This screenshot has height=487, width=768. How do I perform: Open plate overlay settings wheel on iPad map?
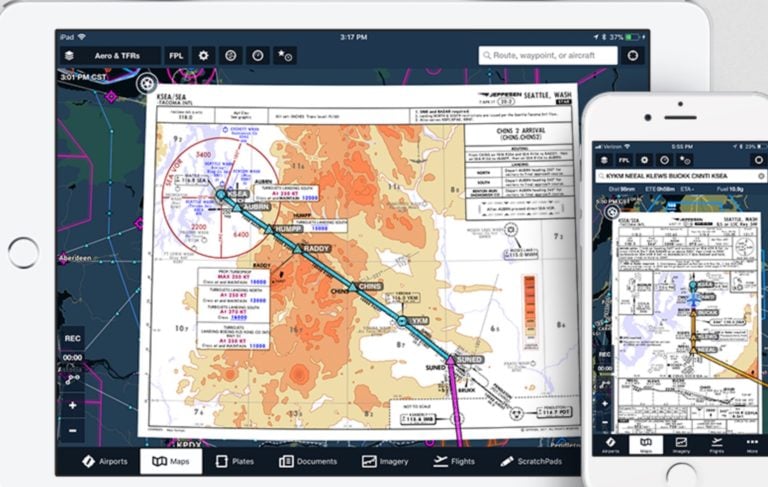[146, 83]
